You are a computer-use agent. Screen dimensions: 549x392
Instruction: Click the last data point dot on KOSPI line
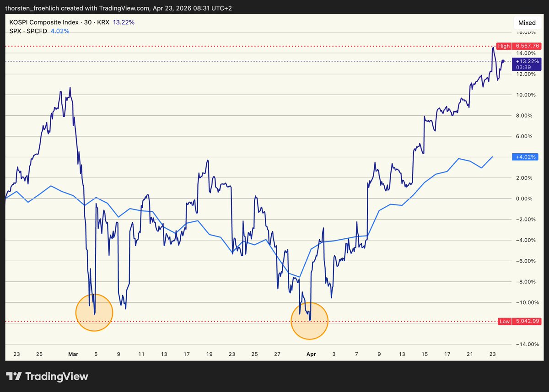[x=502, y=60]
